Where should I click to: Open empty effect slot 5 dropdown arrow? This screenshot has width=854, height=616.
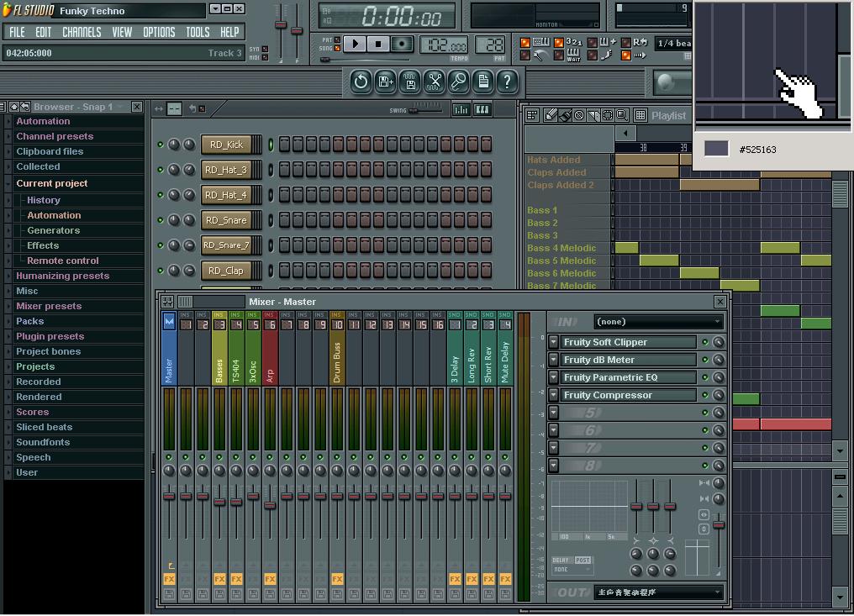click(553, 413)
